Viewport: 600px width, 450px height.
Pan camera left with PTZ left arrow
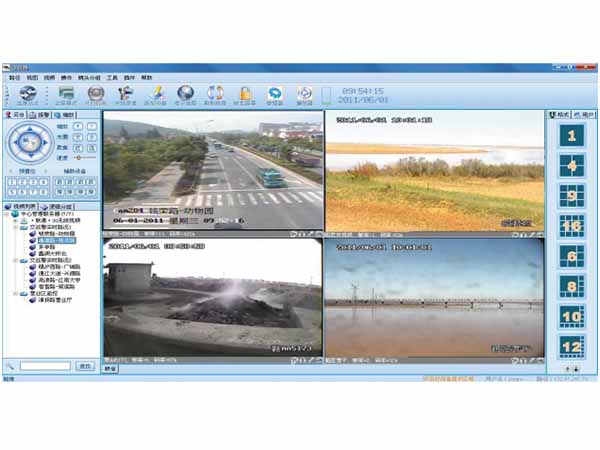(16, 143)
